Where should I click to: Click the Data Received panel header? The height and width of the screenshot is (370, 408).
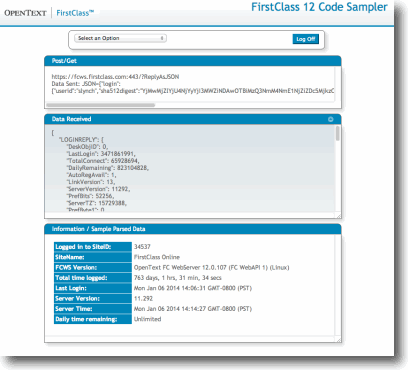pyautogui.click(x=193, y=119)
